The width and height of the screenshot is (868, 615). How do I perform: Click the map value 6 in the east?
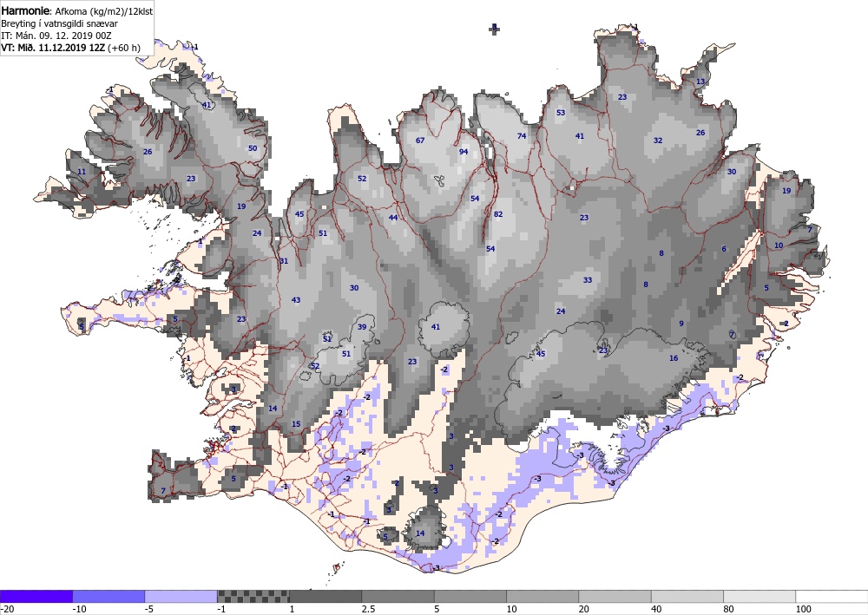[724, 249]
